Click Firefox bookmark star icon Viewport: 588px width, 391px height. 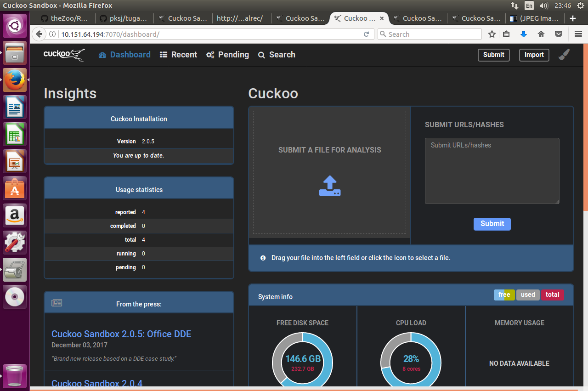tap(492, 34)
